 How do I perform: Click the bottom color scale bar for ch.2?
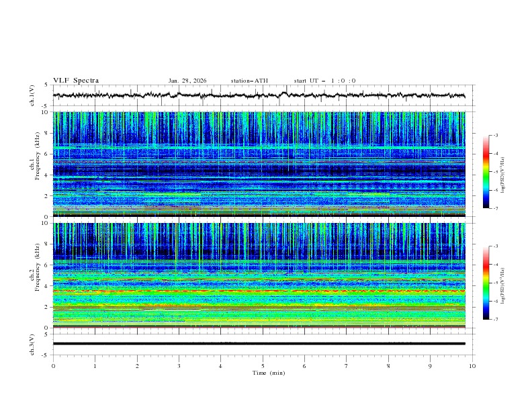pos(486,283)
